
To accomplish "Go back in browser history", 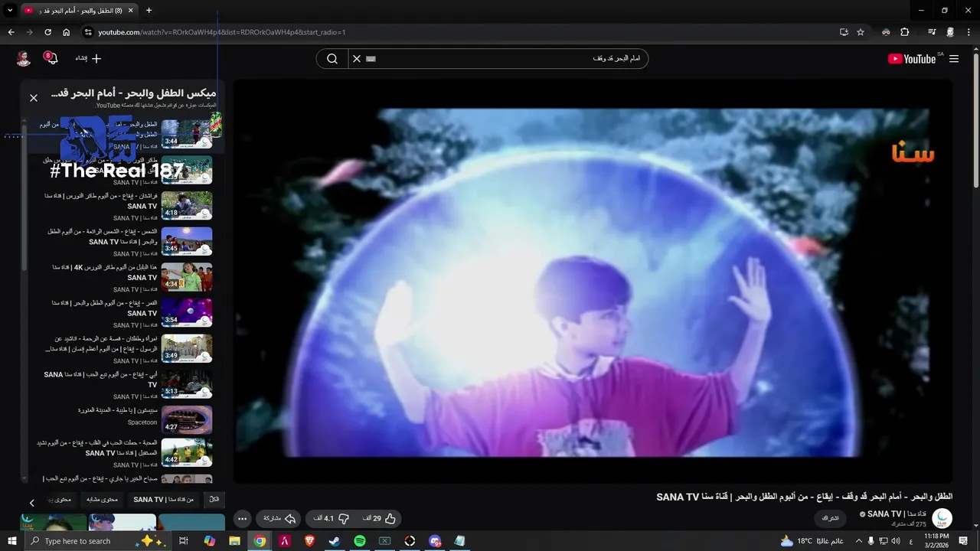I will point(11,32).
